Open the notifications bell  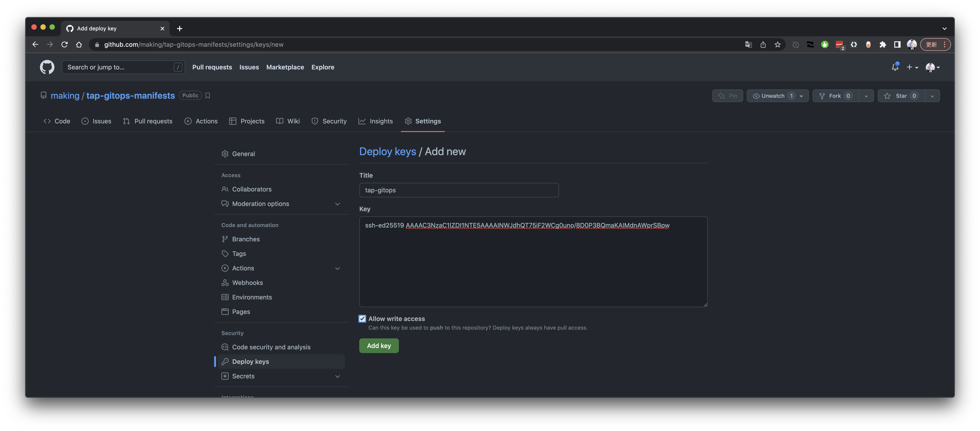click(x=895, y=67)
